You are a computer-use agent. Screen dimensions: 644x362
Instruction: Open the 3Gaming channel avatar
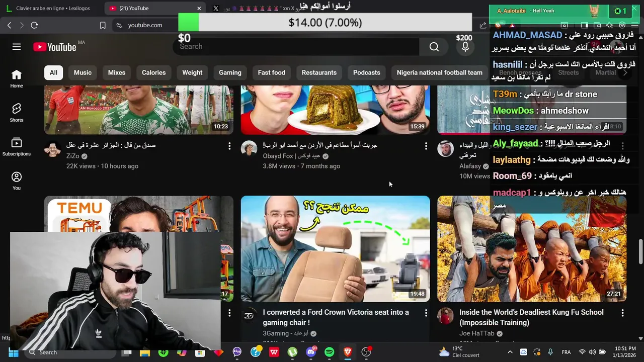pyautogui.click(x=249, y=316)
